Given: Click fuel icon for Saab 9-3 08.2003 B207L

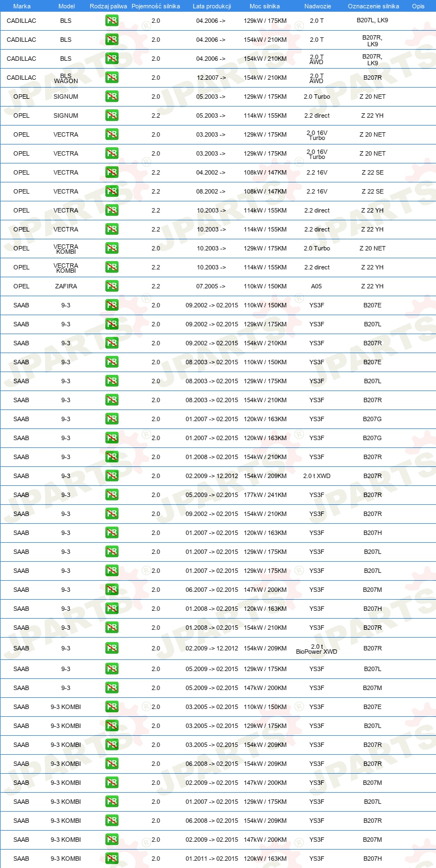Looking at the screenshot, I should pyautogui.click(x=112, y=381).
